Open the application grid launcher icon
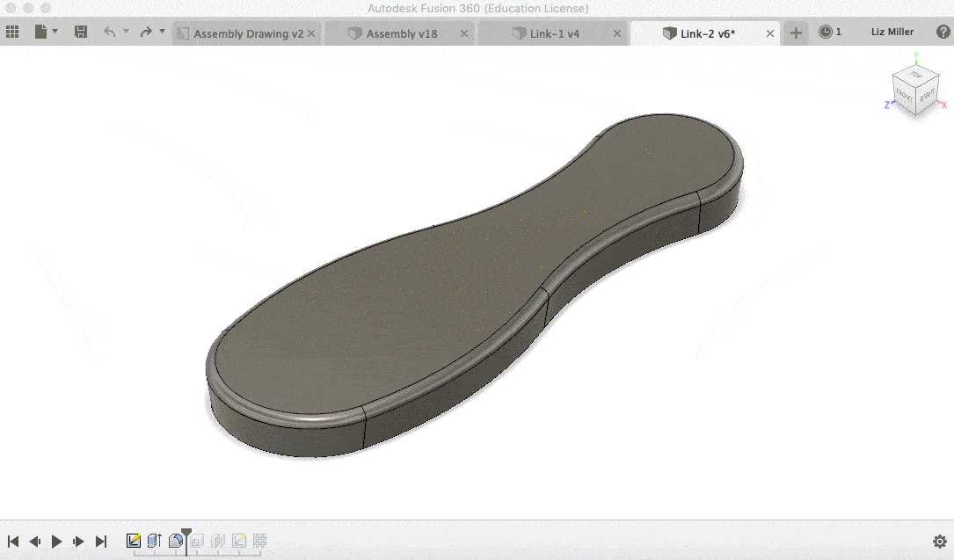954x560 pixels. click(x=12, y=32)
